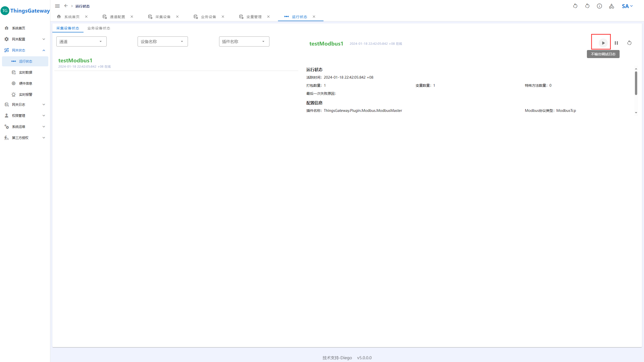Click the layout shapes icon in header
644x362 pixels.
pyautogui.click(x=611, y=6)
